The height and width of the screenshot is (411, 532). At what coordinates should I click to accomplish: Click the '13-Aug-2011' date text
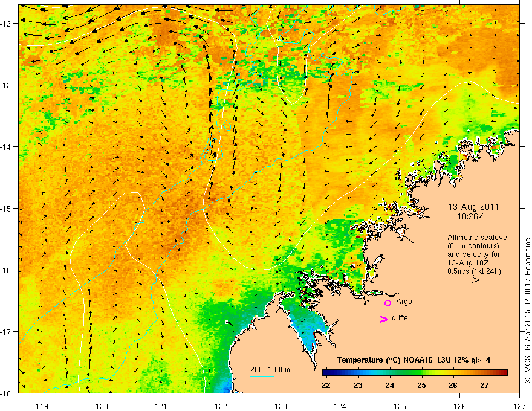pyautogui.click(x=473, y=207)
